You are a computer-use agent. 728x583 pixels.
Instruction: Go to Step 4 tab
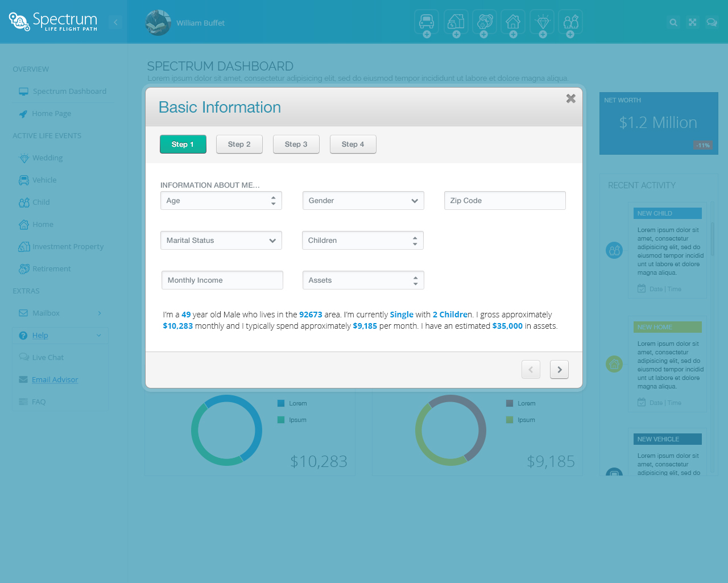pyautogui.click(x=353, y=144)
